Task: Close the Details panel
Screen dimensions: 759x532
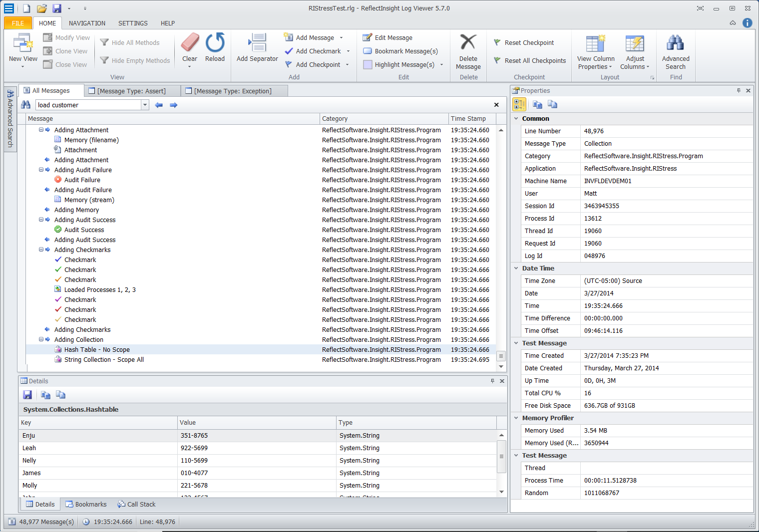Action: click(502, 381)
